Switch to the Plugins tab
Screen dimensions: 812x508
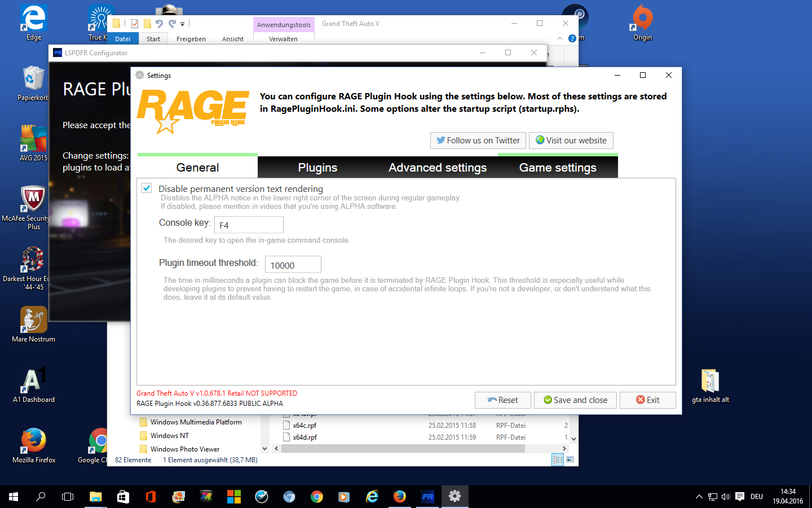(317, 167)
